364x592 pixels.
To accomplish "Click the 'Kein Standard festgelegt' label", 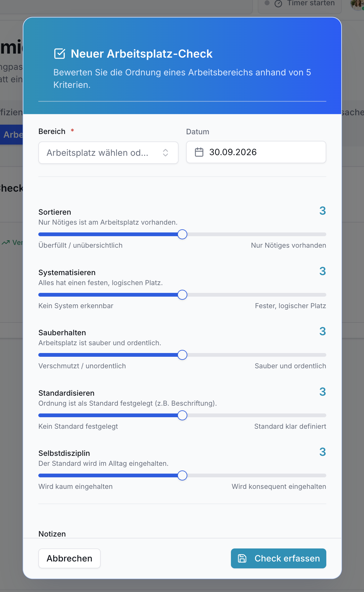I will 78,427.
